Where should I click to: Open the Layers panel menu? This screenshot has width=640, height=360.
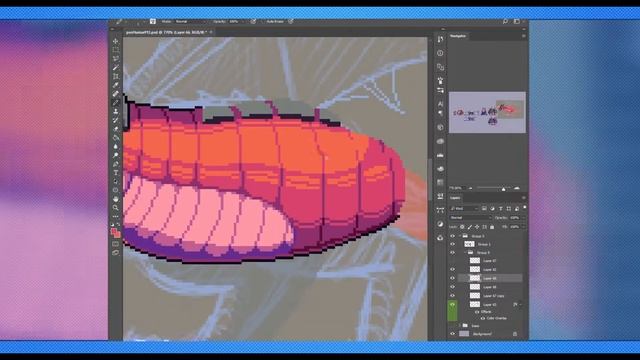(x=524, y=198)
